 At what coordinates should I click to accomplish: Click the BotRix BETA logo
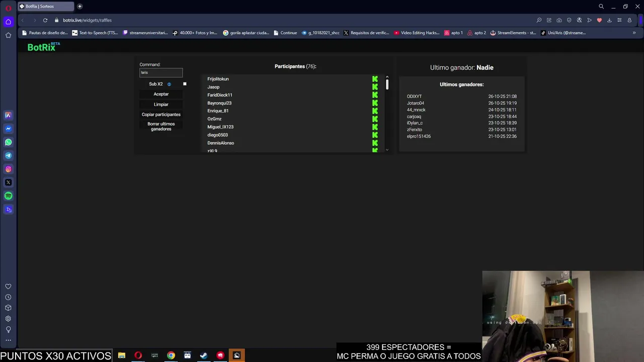pos(43,47)
